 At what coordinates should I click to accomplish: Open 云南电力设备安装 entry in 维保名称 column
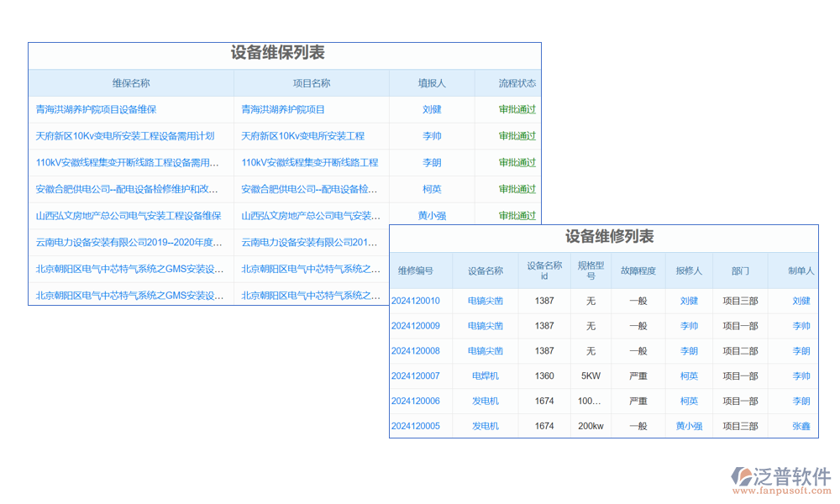pos(128,242)
